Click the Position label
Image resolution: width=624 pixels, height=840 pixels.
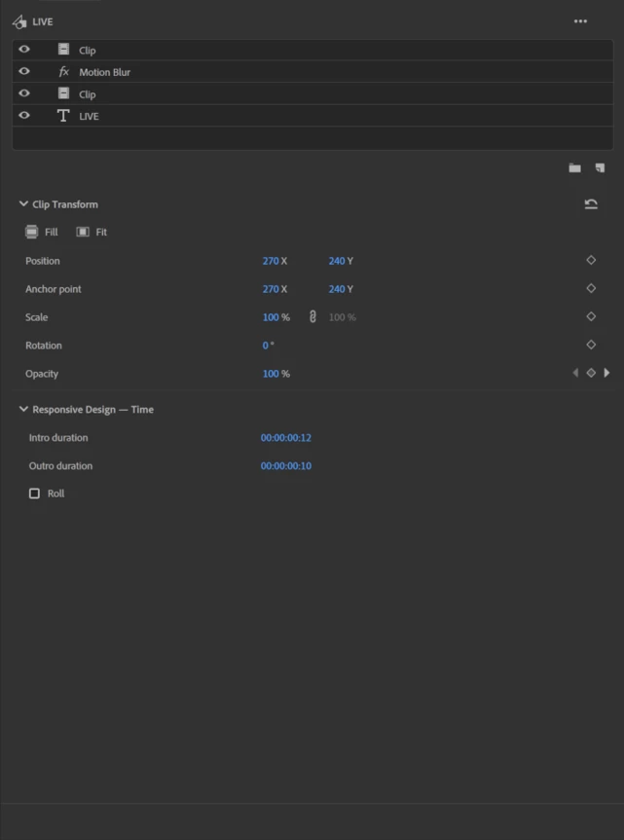tap(42, 261)
